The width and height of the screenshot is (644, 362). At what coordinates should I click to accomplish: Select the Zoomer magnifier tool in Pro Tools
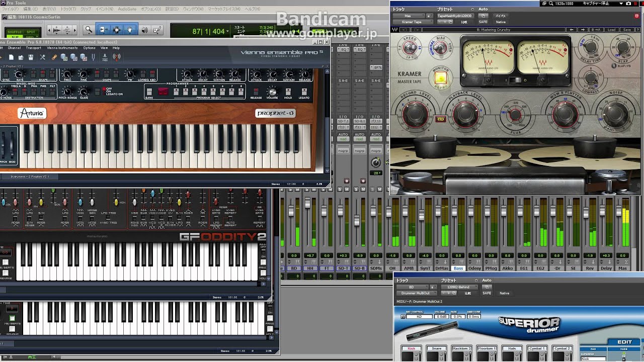pos(89,30)
